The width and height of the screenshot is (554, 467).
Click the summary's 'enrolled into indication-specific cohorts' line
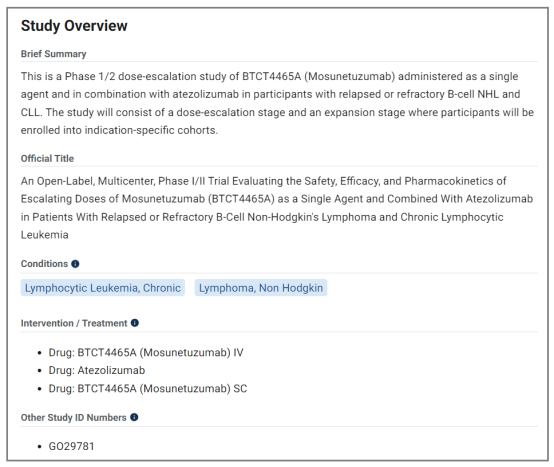(x=119, y=130)
